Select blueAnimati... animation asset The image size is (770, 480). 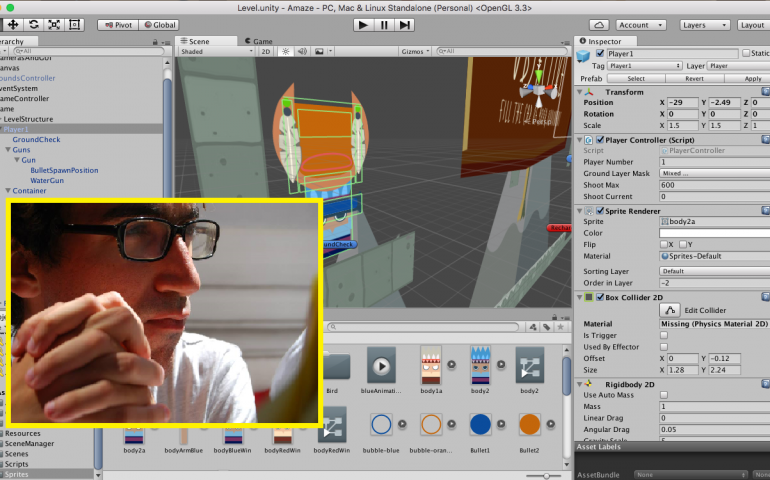tap(381, 366)
